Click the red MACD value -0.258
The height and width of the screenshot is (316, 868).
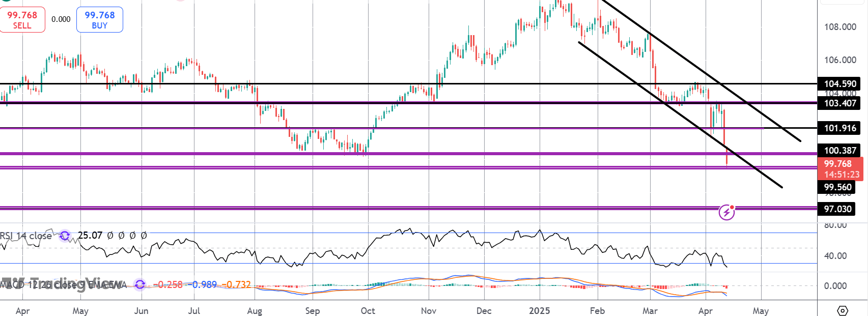coord(167,284)
